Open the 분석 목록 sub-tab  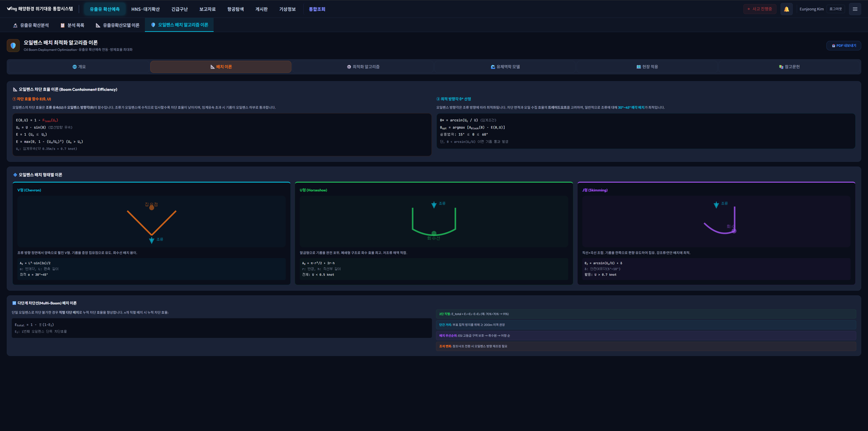pyautogui.click(x=72, y=25)
